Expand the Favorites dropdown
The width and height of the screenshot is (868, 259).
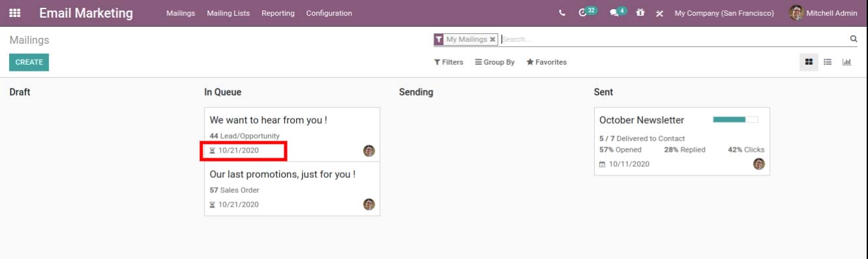point(546,62)
